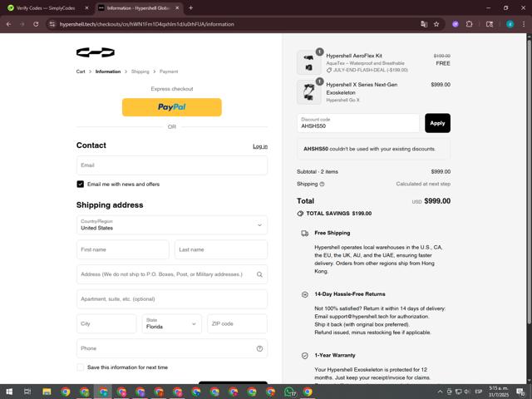Click the translate page icon

coord(424,24)
